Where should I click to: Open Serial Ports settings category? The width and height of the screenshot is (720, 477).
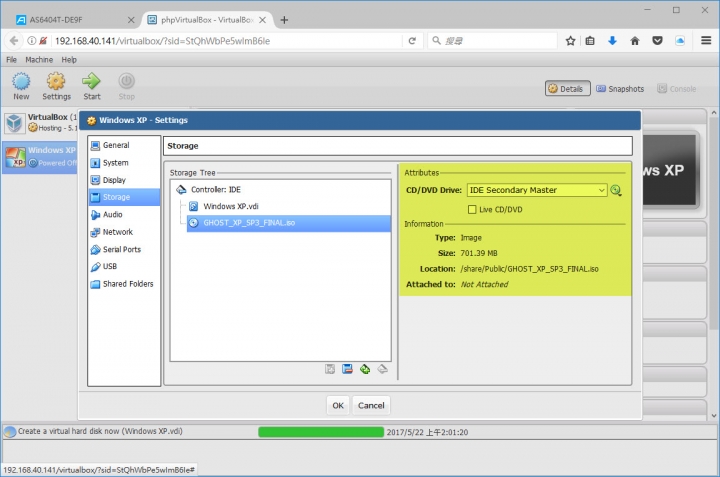point(124,249)
